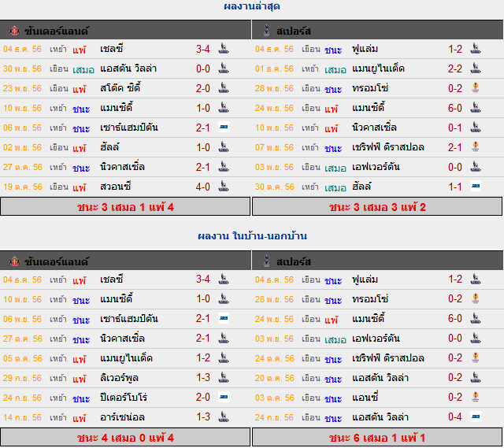Click date 05 ต.ค. 56
Image resolution: width=504 pixels, height=448 pixels.
(22, 358)
